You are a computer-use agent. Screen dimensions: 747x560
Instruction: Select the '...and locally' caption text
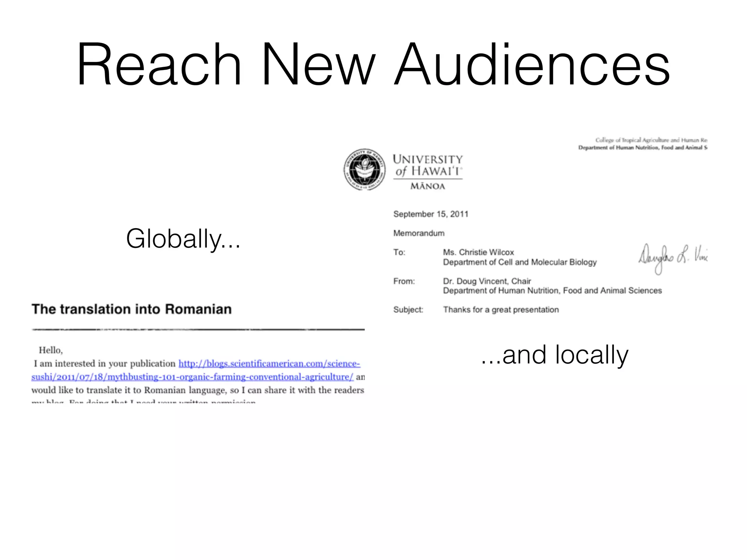point(554,354)
